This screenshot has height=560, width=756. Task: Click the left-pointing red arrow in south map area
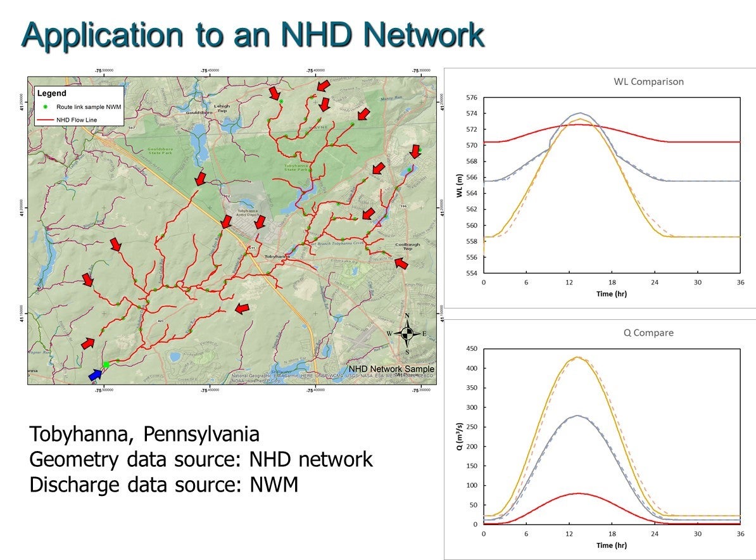point(241,309)
